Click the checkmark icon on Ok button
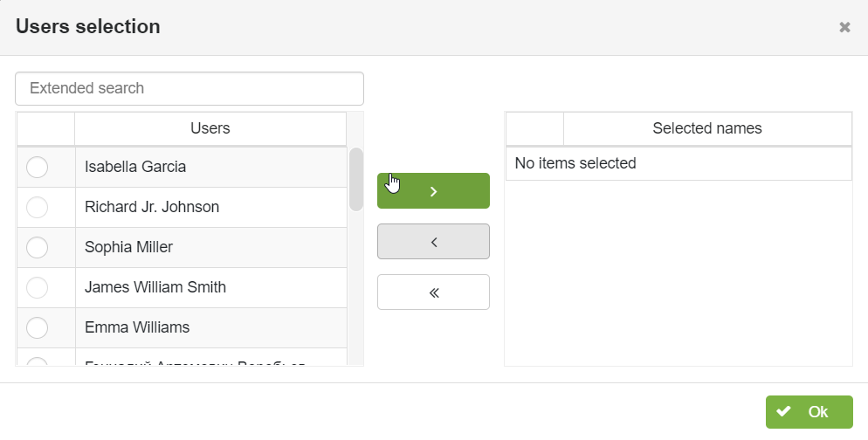Image resolution: width=868 pixels, height=440 pixels. coord(783,411)
